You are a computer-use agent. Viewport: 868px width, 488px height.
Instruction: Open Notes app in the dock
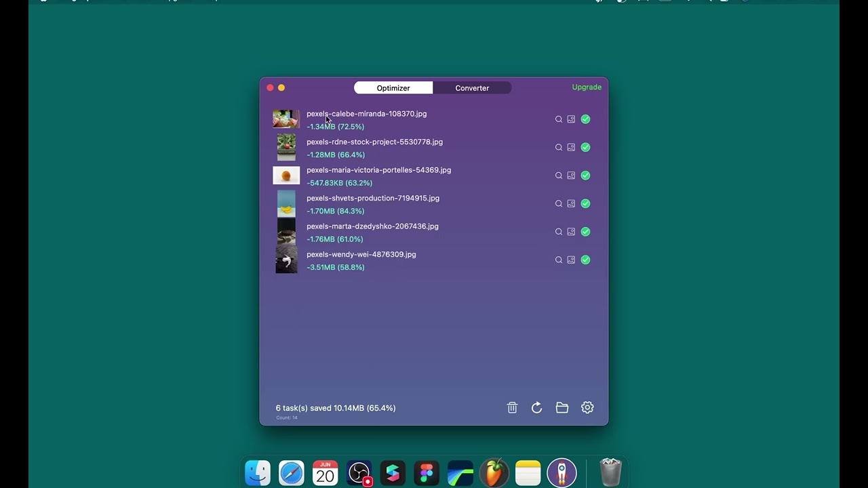click(528, 473)
